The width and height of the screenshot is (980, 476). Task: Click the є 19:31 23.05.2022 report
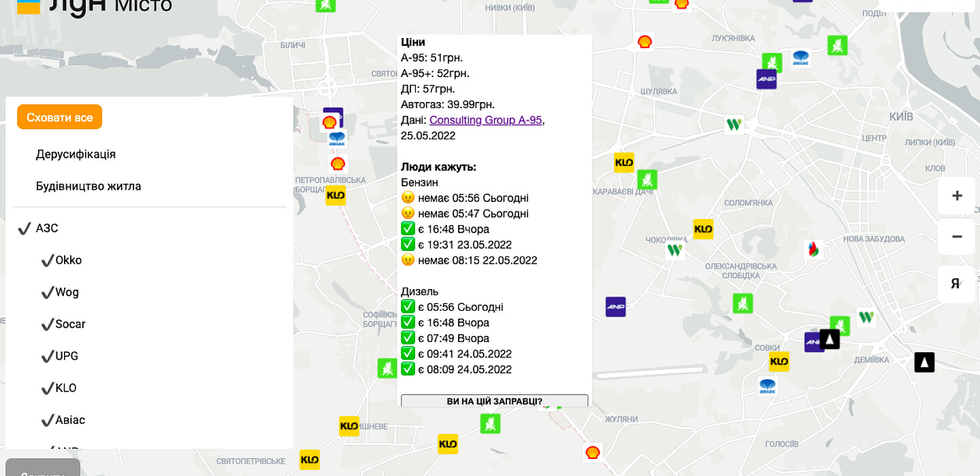[457, 245]
